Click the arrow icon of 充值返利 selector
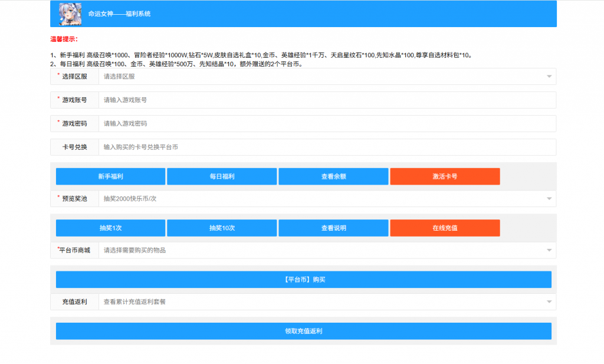This screenshot has width=604, height=364. pyautogui.click(x=549, y=302)
